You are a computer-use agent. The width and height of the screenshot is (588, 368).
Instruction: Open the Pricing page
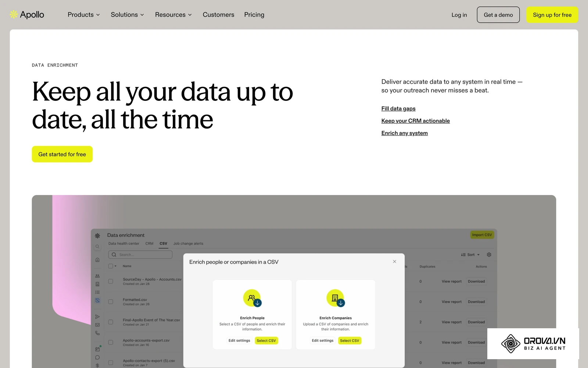click(254, 15)
